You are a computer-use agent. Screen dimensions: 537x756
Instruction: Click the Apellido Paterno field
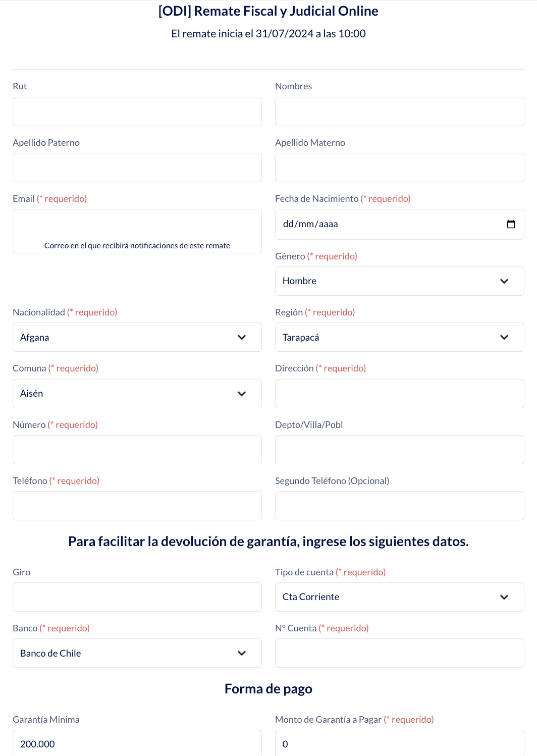pos(137,168)
